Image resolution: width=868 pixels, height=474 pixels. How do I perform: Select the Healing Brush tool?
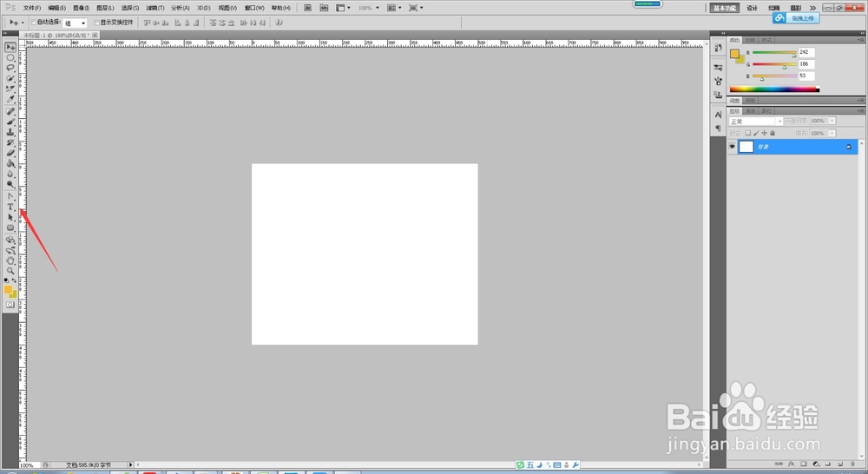tap(10, 111)
